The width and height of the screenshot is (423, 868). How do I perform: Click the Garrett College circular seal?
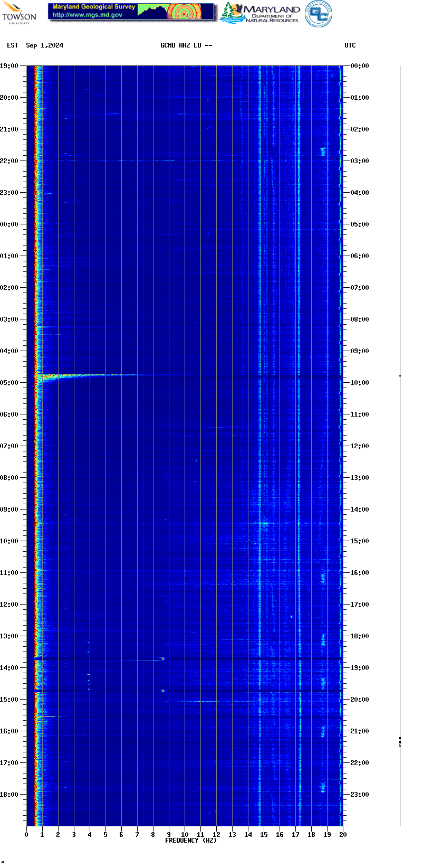click(318, 14)
